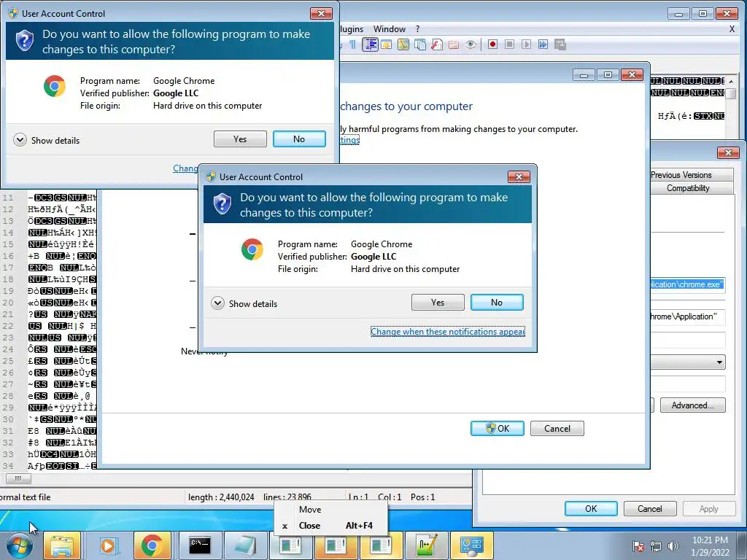The width and height of the screenshot is (747, 560).
Task: Open the ? help menu in Notepad++
Action: coord(418,29)
